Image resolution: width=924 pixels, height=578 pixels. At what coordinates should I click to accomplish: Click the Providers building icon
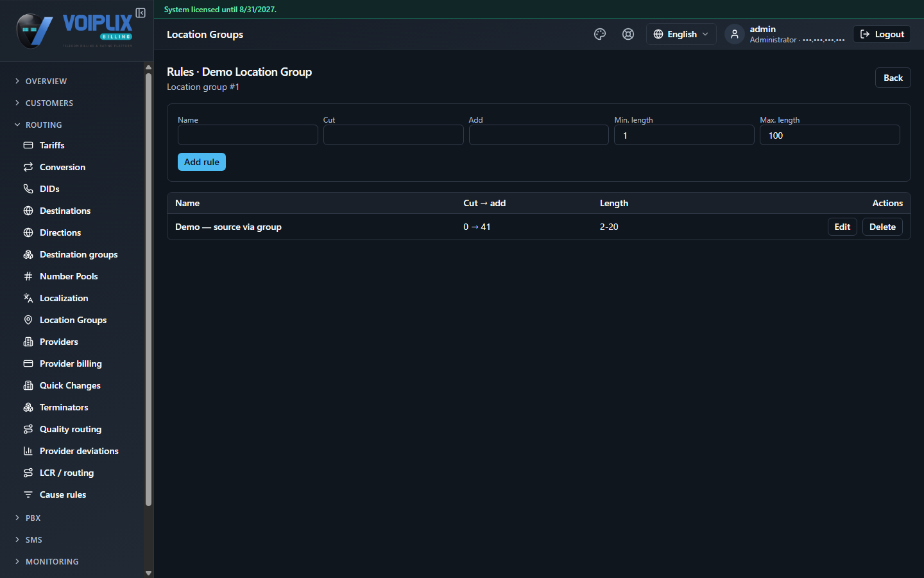point(28,342)
